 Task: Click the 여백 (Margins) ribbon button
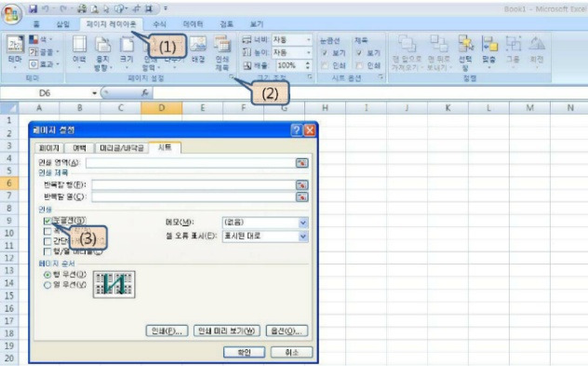coord(79,52)
